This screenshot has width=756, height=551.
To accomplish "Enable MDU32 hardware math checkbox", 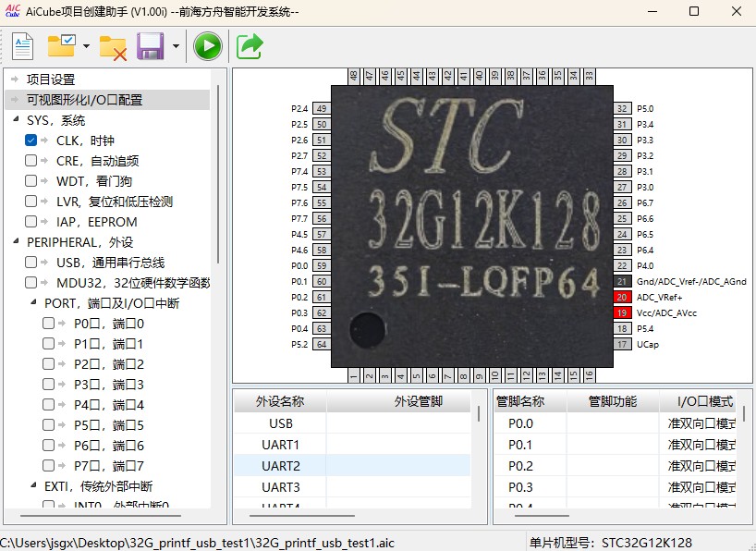I will pos(30,283).
